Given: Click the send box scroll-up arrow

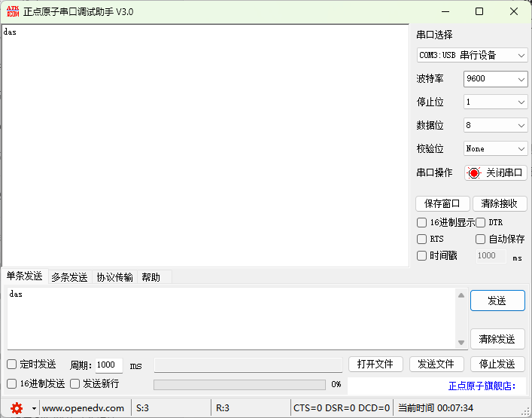Looking at the screenshot, I should 461,296.
